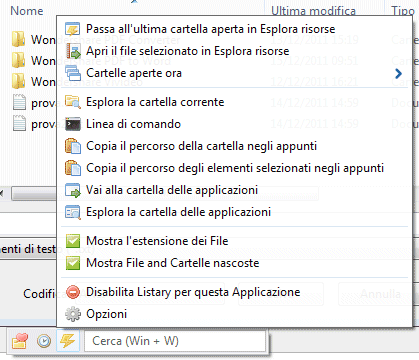Open Opzioni from the Listary menu
This screenshot has width=419, height=360.
107,314
